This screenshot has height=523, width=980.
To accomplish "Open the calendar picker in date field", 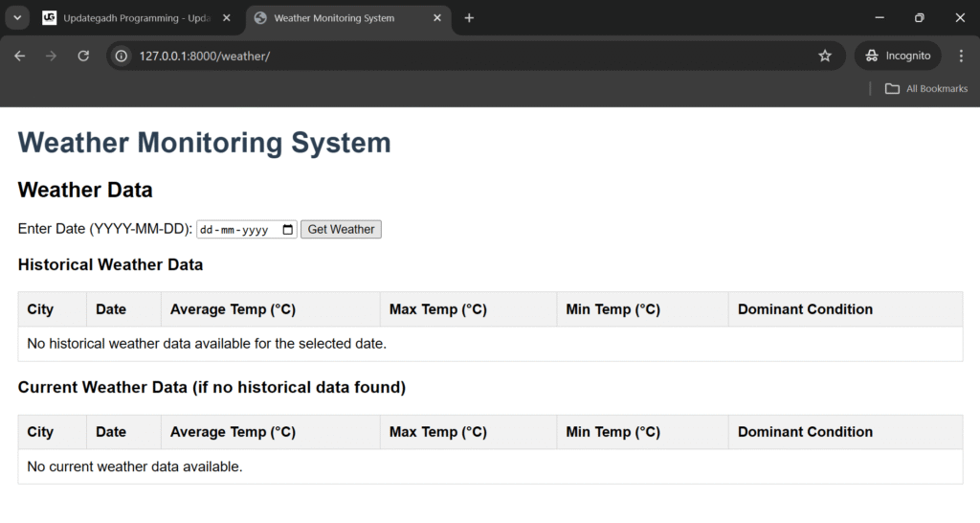I will [287, 230].
